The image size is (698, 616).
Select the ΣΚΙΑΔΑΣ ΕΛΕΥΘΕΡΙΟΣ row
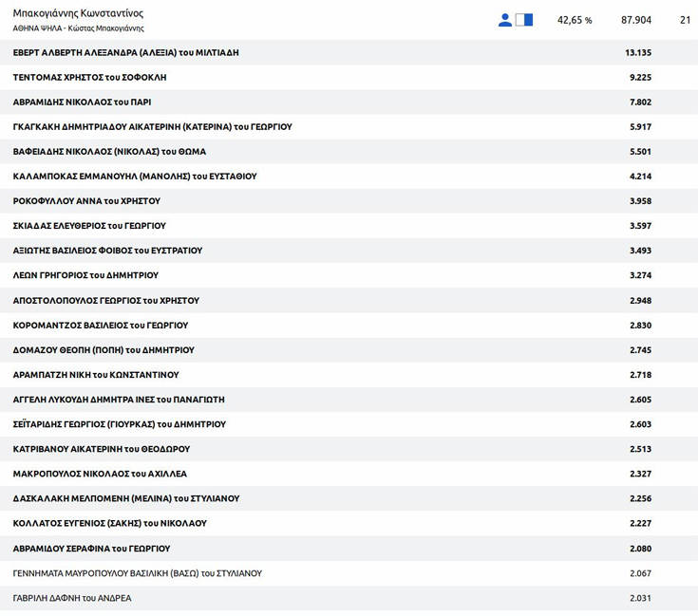(x=89, y=226)
